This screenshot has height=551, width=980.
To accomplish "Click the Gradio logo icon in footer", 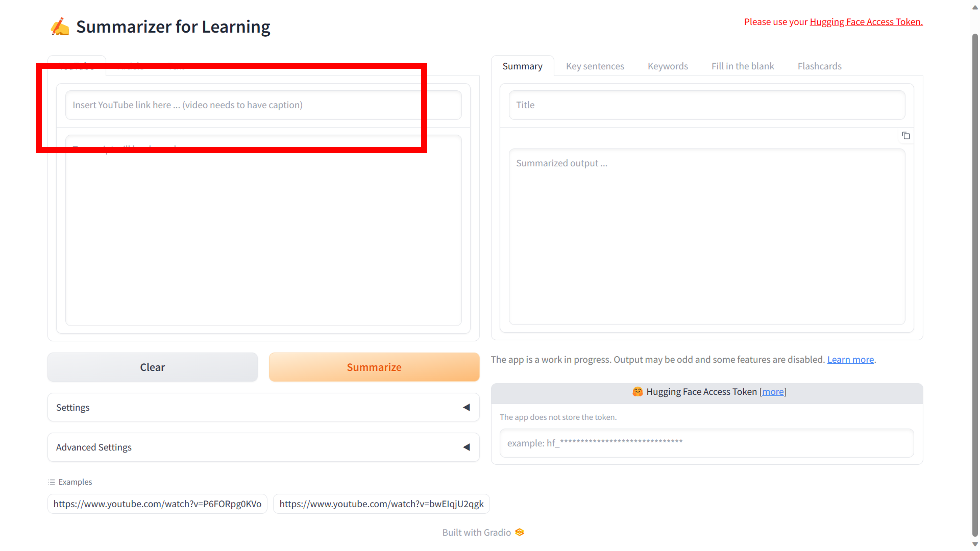I will 520,532.
